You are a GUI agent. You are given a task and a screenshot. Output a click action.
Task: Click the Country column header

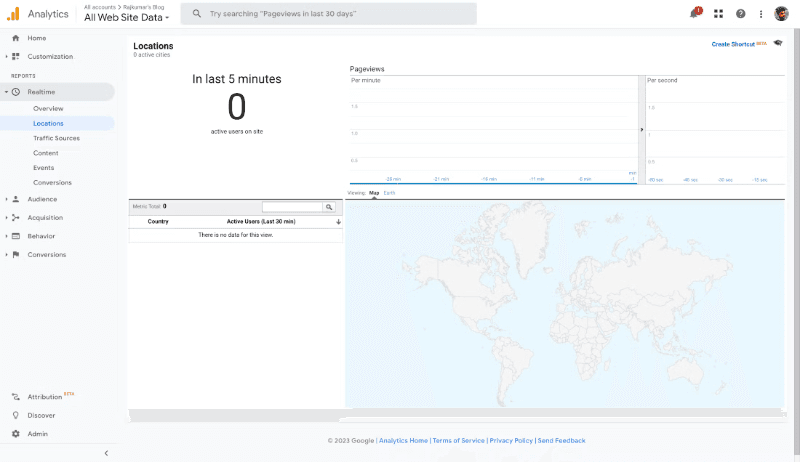pyautogui.click(x=158, y=222)
